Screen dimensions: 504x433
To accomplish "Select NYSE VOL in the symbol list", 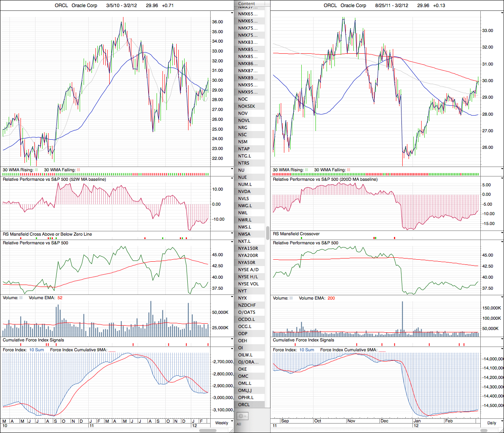I will point(250,284).
